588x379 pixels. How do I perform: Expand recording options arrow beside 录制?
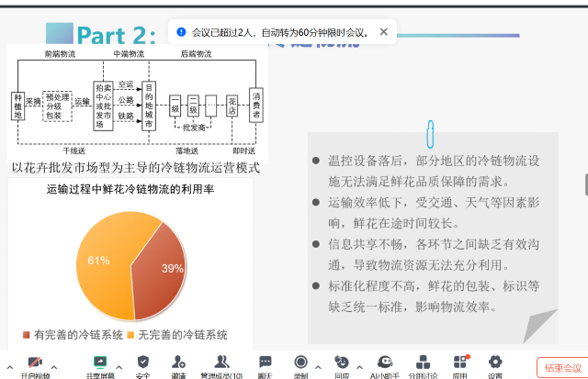coord(319,367)
